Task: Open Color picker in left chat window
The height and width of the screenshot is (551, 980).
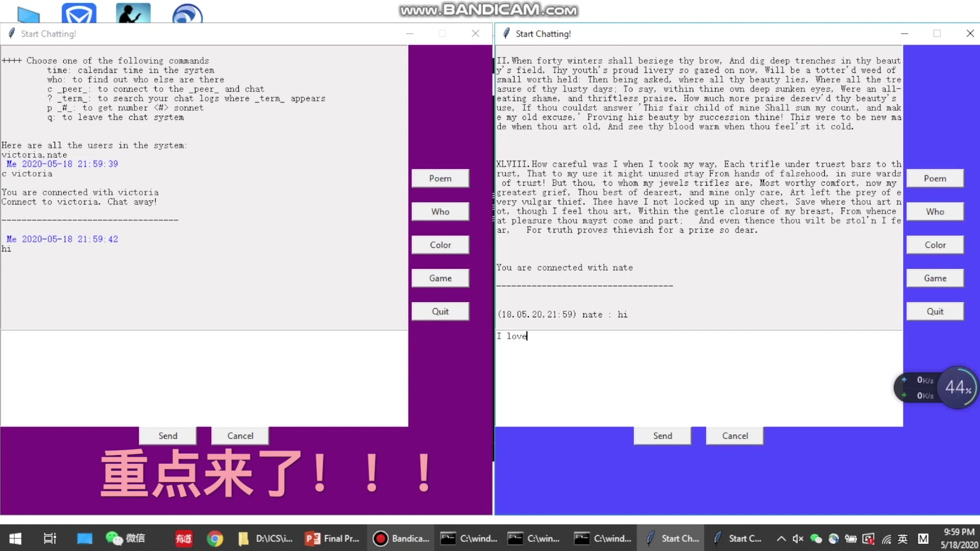Action: tap(440, 245)
